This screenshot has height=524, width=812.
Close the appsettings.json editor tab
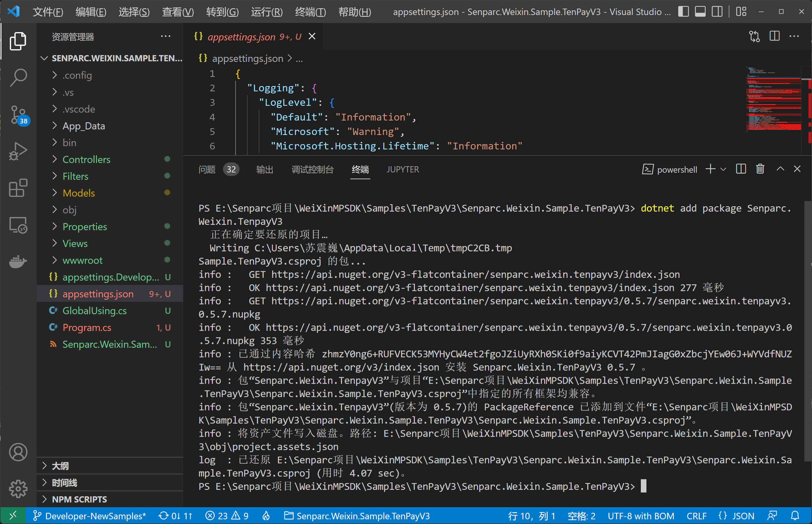coord(312,37)
